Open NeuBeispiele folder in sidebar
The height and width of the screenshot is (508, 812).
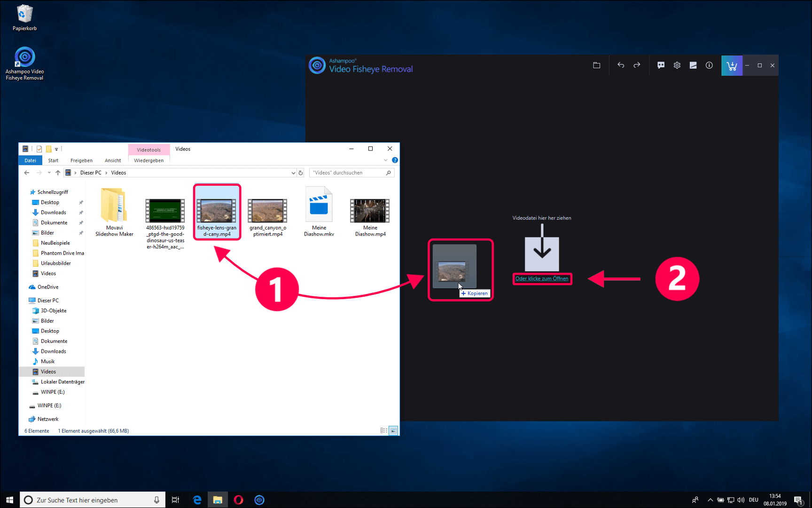tap(55, 243)
